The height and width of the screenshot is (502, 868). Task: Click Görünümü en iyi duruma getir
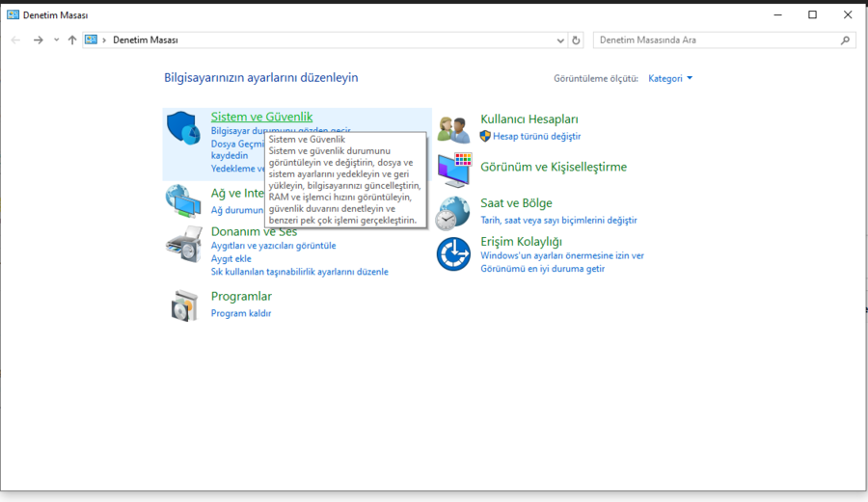(x=542, y=269)
